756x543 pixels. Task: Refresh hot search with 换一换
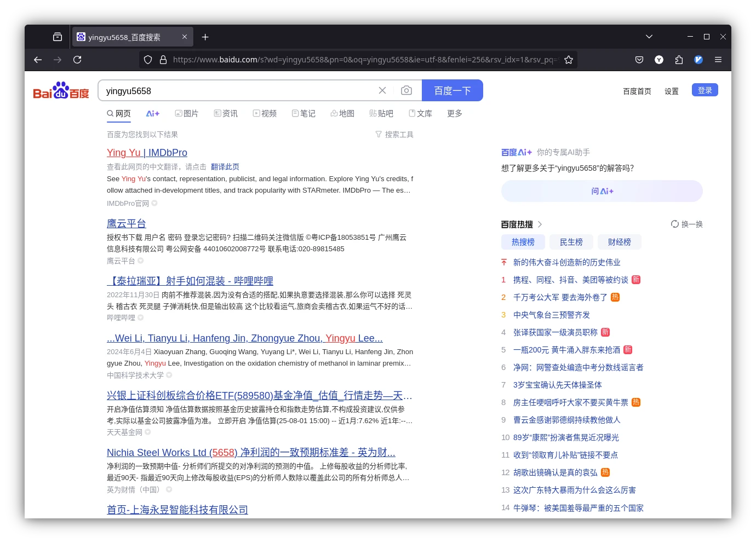[687, 224]
